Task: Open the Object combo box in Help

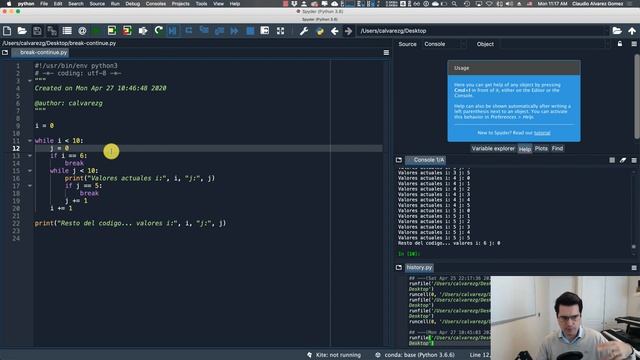Action: (x=556, y=44)
